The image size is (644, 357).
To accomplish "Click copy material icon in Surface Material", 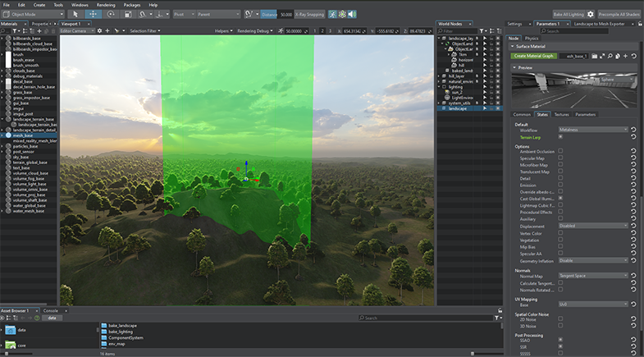I will [x=618, y=57].
